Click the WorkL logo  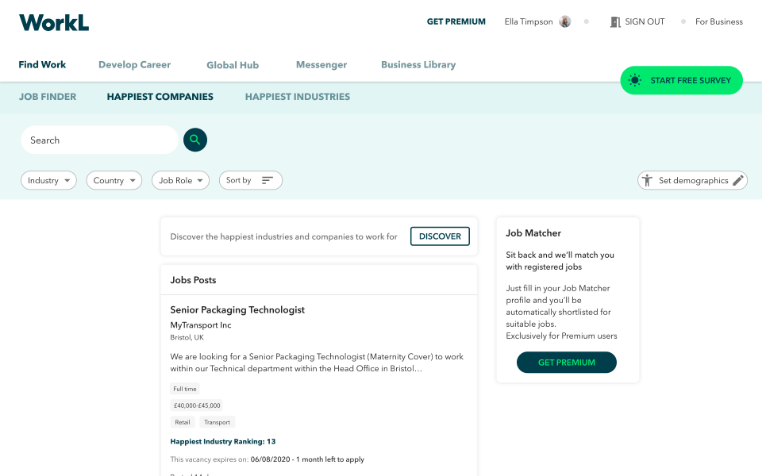point(54,22)
